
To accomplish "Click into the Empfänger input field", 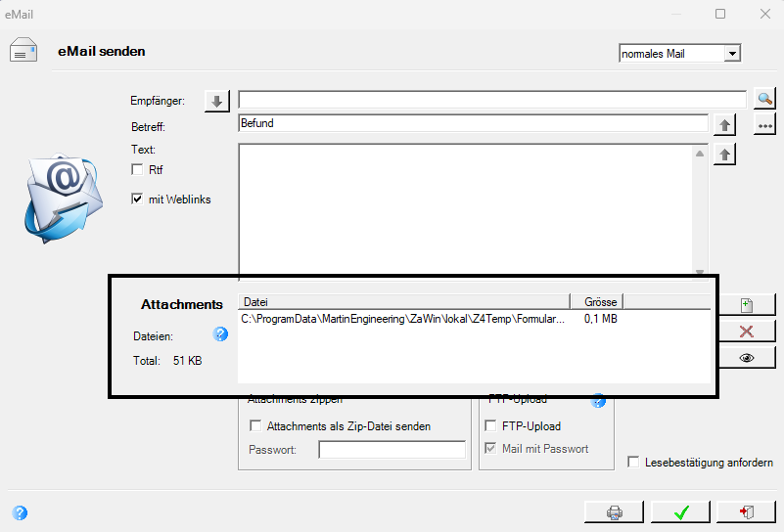I will pos(492,100).
